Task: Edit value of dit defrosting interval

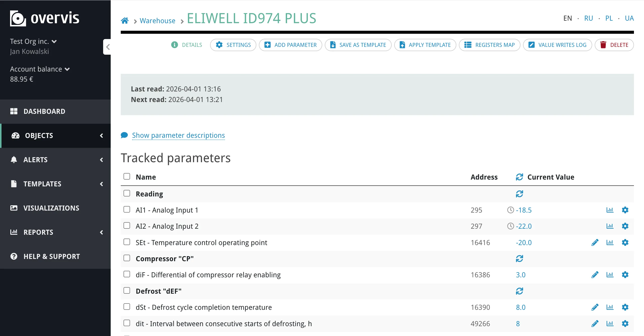Action: 595,324
